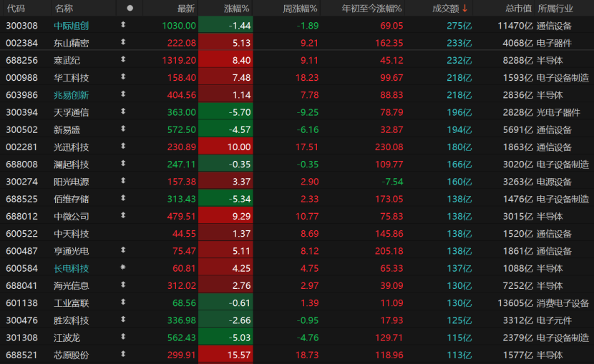
Task: Click the 消费电子设备 industry cell
Action: 563,303
